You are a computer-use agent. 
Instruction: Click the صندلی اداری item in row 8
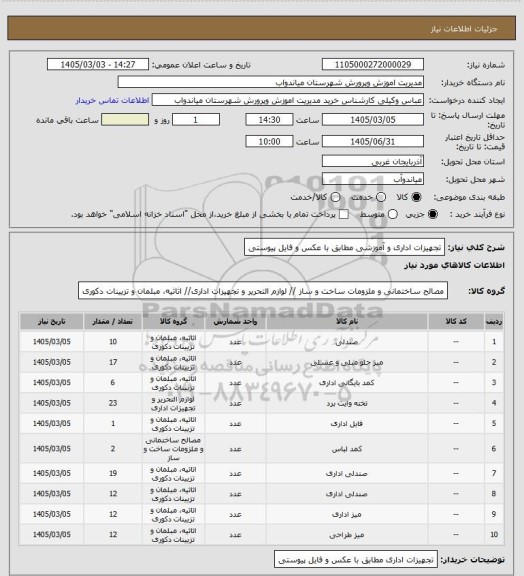tap(347, 494)
